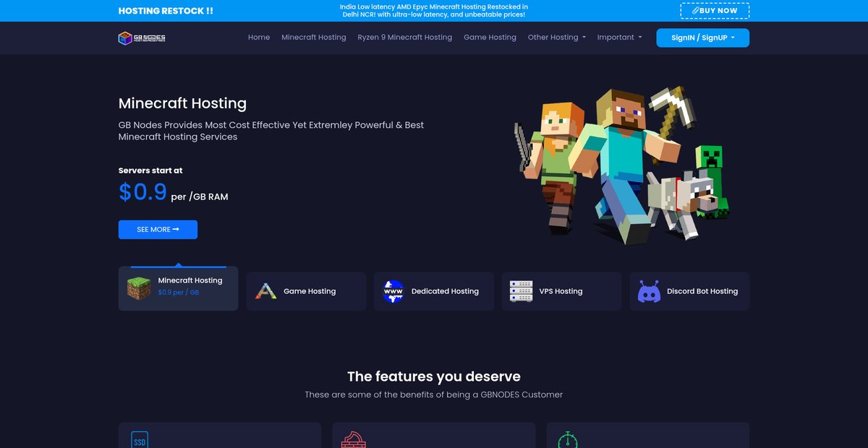
Task: Open the Home page link
Action: (x=259, y=38)
